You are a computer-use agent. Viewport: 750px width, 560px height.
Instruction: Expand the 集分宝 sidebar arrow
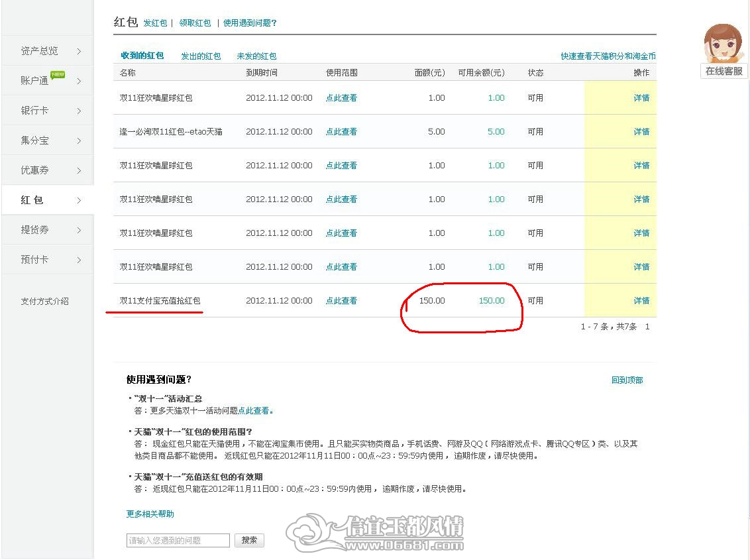pos(79,140)
